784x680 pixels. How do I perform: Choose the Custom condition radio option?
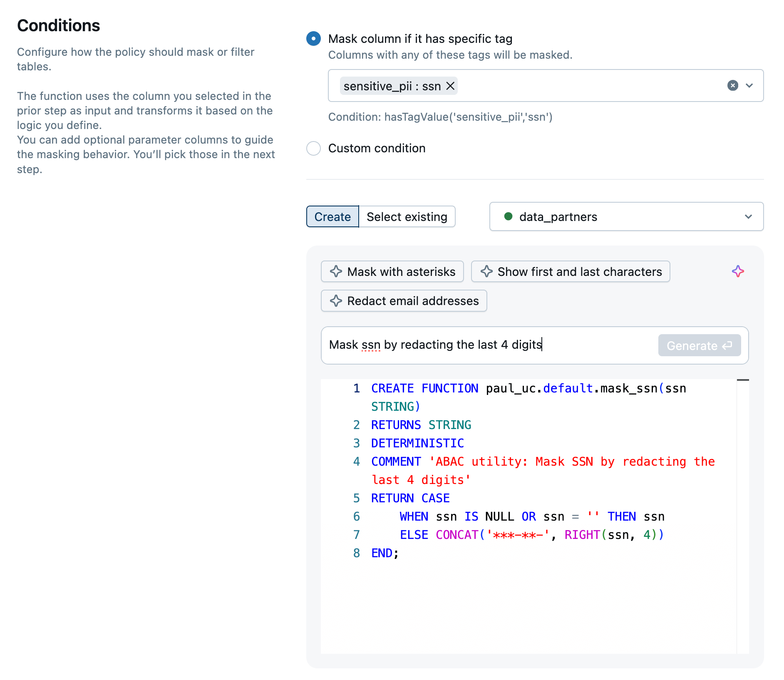pos(313,148)
